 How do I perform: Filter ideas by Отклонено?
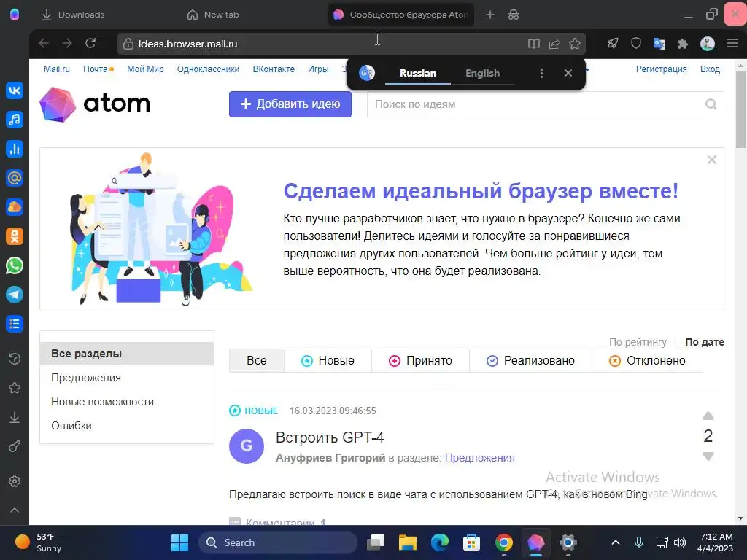(x=647, y=360)
